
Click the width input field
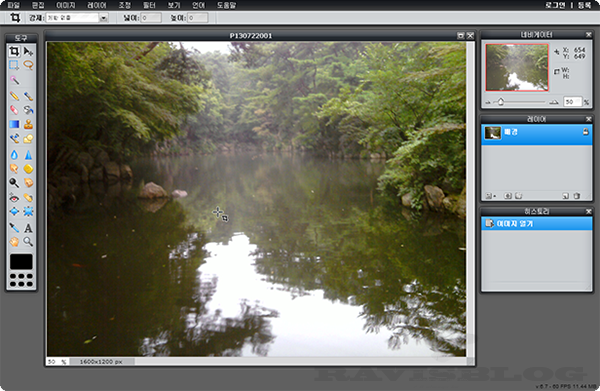[x=151, y=18]
